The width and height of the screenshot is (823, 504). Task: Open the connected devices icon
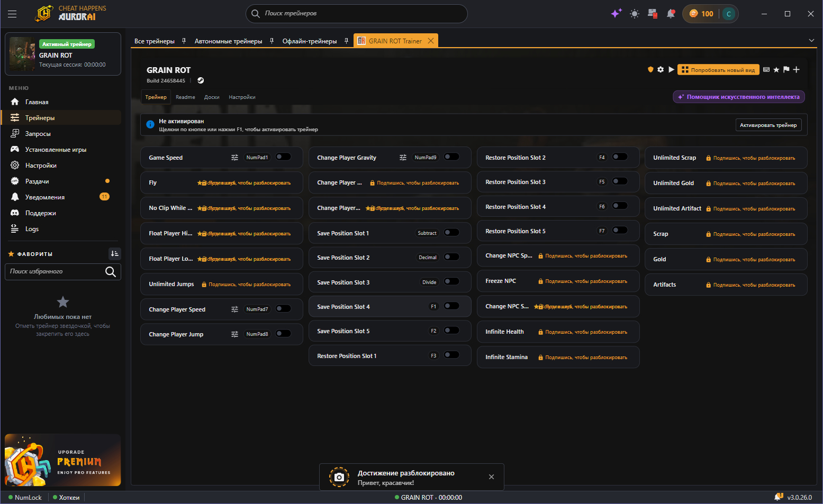pos(653,14)
